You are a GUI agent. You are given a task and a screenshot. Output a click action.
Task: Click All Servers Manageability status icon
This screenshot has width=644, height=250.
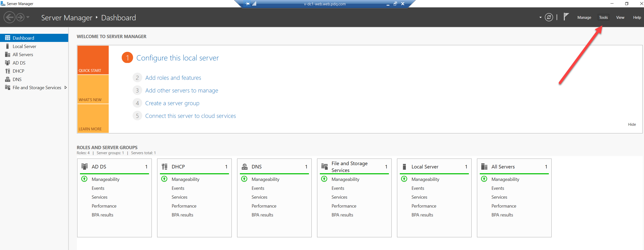pos(484,179)
